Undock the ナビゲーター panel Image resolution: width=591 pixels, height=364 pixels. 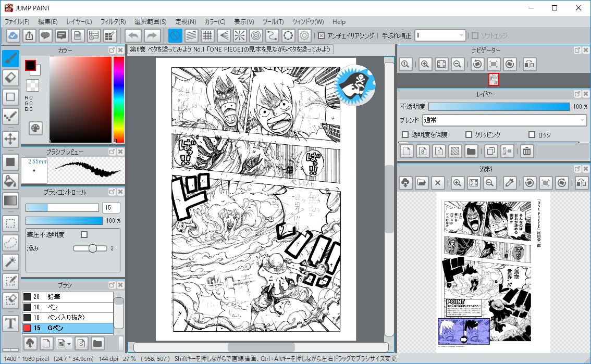(577, 50)
